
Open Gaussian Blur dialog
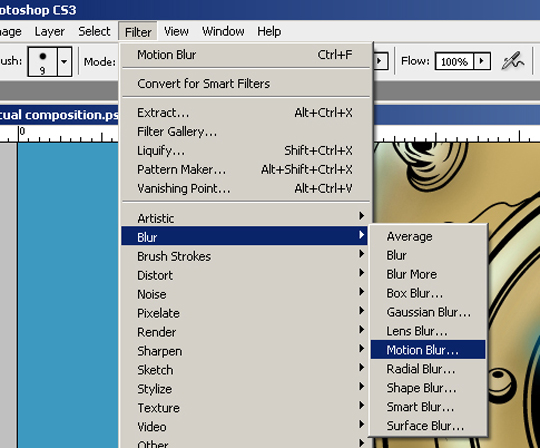pos(428,312)
